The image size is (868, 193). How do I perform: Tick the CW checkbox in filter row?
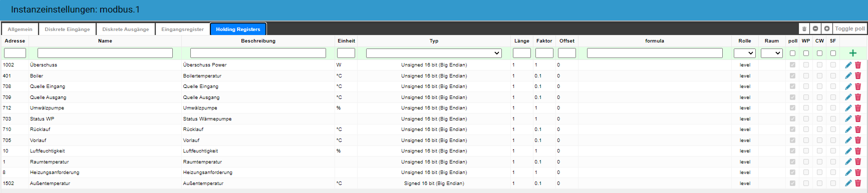click(819, 53)
